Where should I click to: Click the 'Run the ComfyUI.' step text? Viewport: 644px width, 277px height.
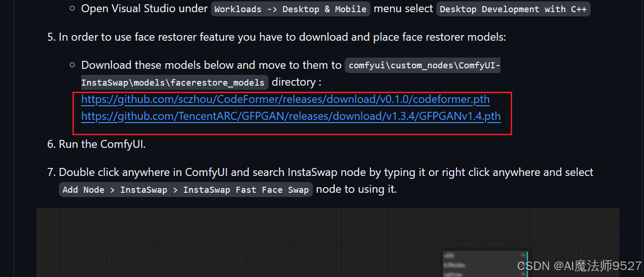pyautogui.click(x=102, y=144)
